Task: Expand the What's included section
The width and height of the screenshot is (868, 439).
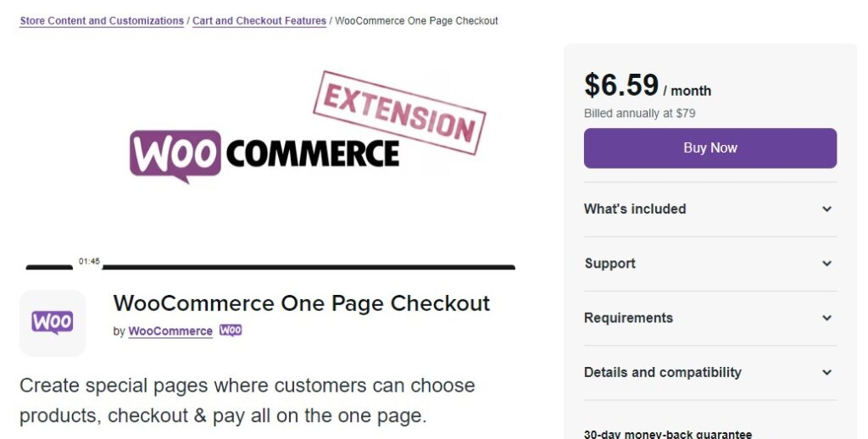Action: [x=710, y=209]
